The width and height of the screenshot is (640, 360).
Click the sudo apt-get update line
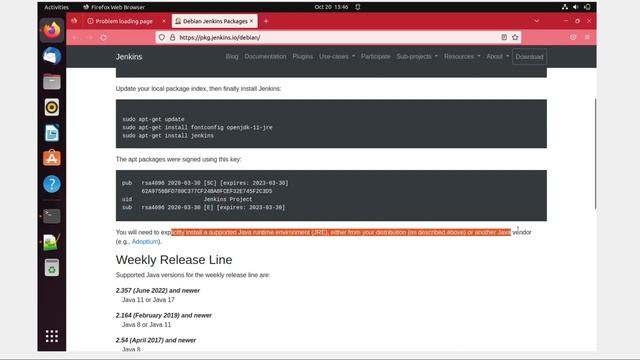click(x=153, y=119)
